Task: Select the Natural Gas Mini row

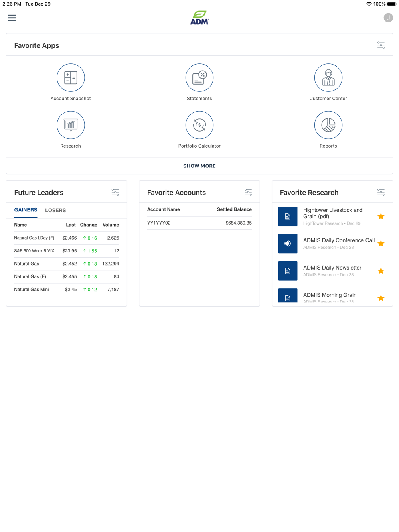Action: (x=67, y=290)
